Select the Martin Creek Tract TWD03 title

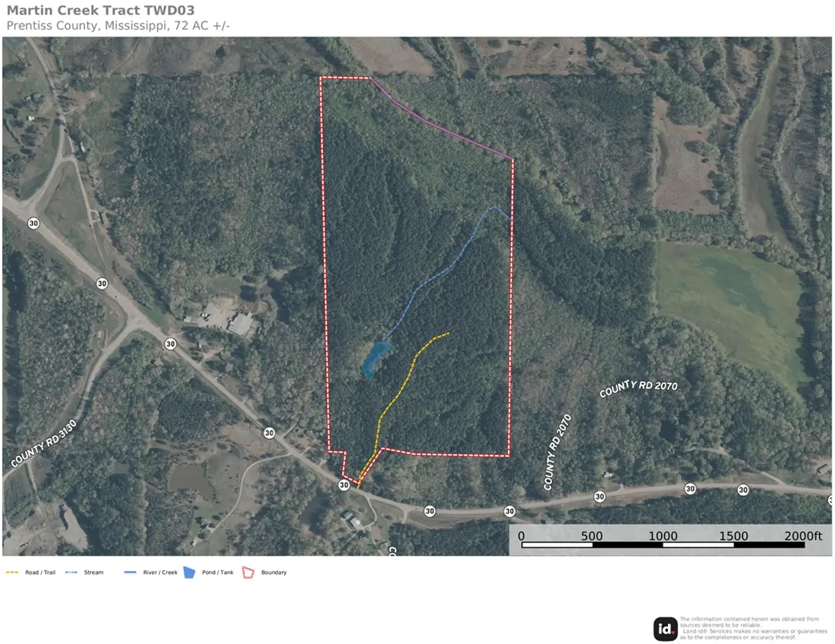[100, 10]
